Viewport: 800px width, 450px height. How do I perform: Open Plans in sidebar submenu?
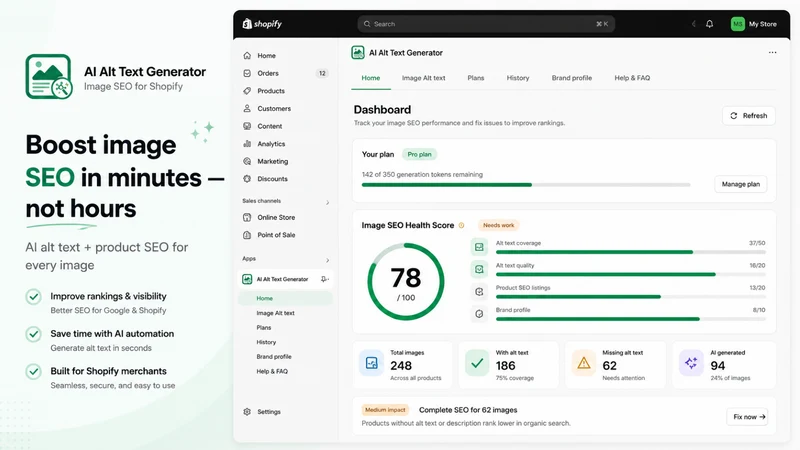tap(264, 328)
